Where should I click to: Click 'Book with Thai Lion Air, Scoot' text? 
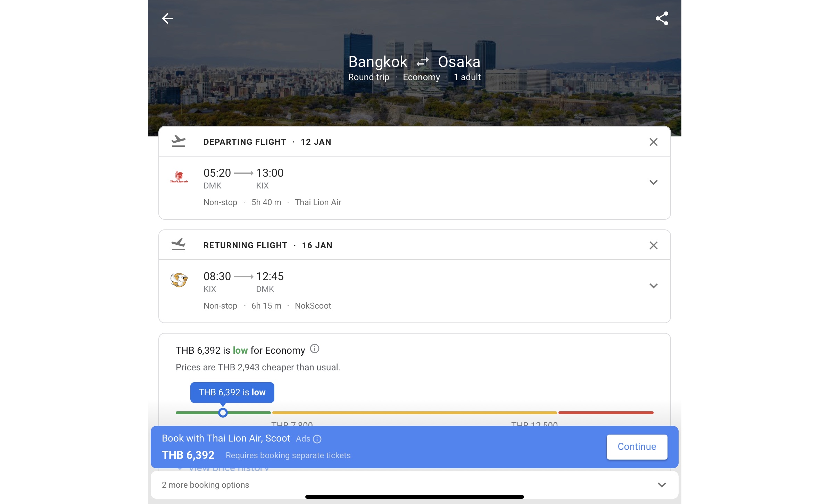click(x=226, y=438)
